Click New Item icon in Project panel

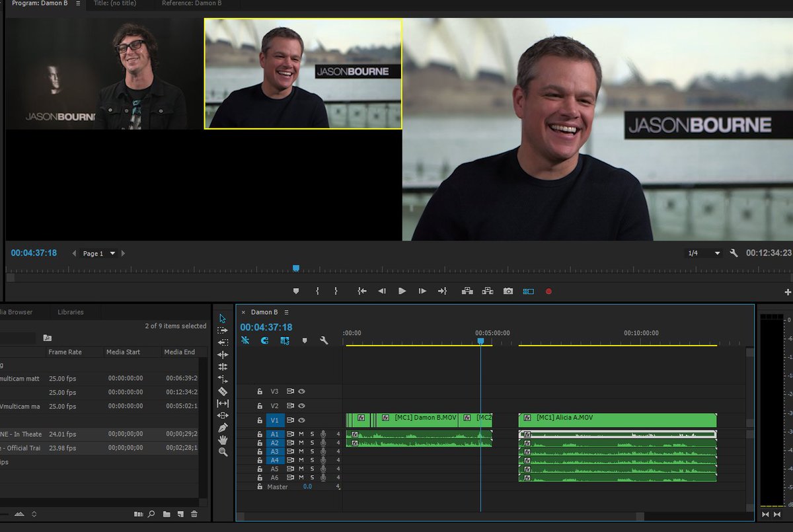180,513
